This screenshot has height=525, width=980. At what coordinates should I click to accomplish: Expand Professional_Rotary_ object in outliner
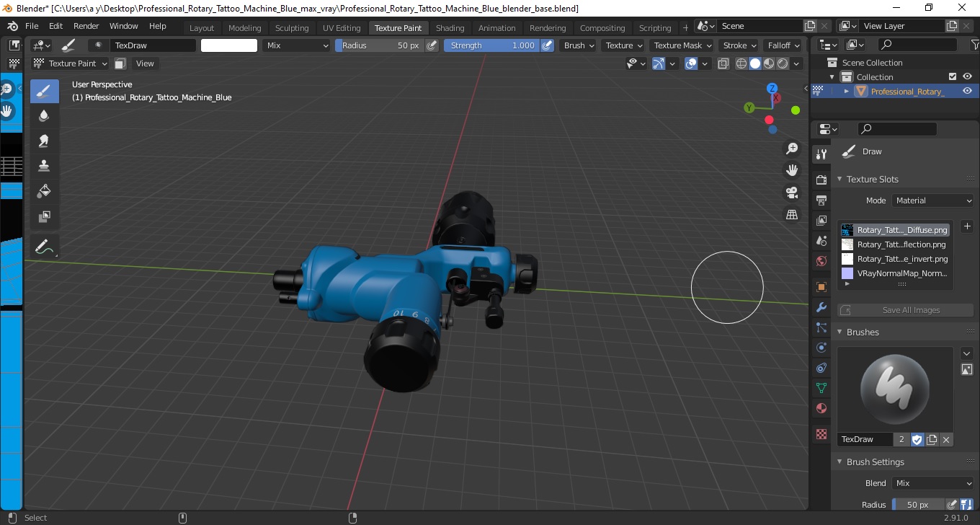click(x=847, y=91)
